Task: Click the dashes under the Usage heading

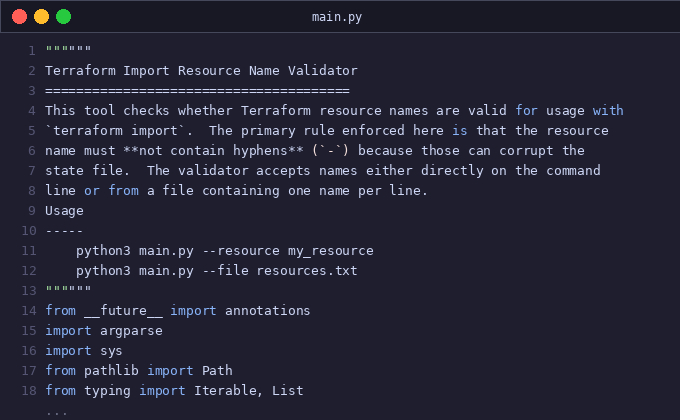Action: (x=64, y=231)
